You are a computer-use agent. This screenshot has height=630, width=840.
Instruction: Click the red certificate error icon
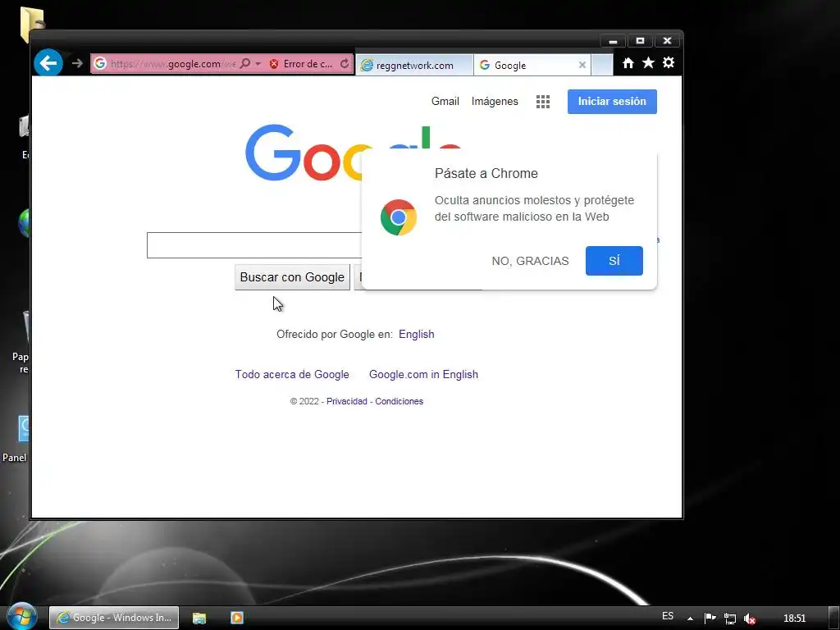tap(274, 64)
